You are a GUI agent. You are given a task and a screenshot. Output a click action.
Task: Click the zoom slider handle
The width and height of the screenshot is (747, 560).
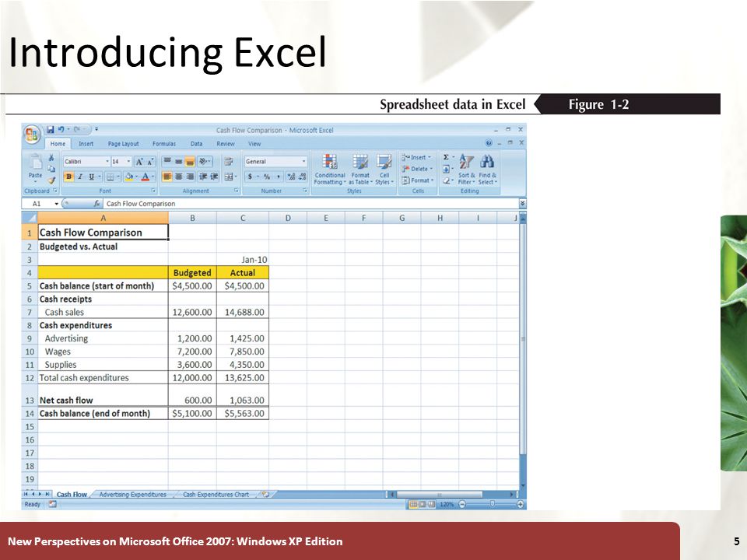[492, 504]
